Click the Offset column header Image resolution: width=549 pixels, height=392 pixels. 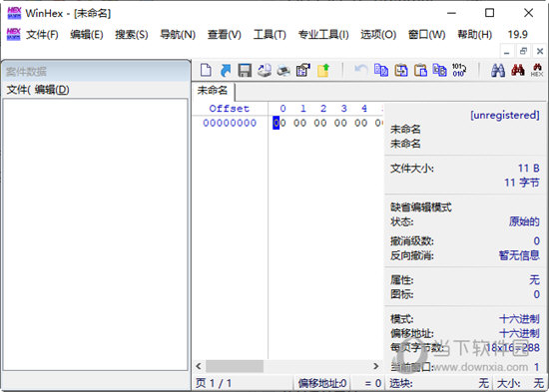pyautogui.click(x=230, y=109)
